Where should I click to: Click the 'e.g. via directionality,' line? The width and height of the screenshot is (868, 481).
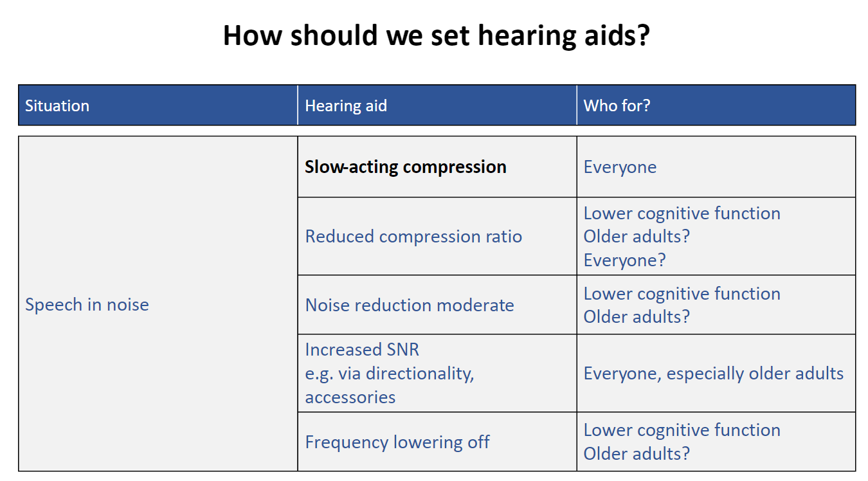tap(390, 373)
